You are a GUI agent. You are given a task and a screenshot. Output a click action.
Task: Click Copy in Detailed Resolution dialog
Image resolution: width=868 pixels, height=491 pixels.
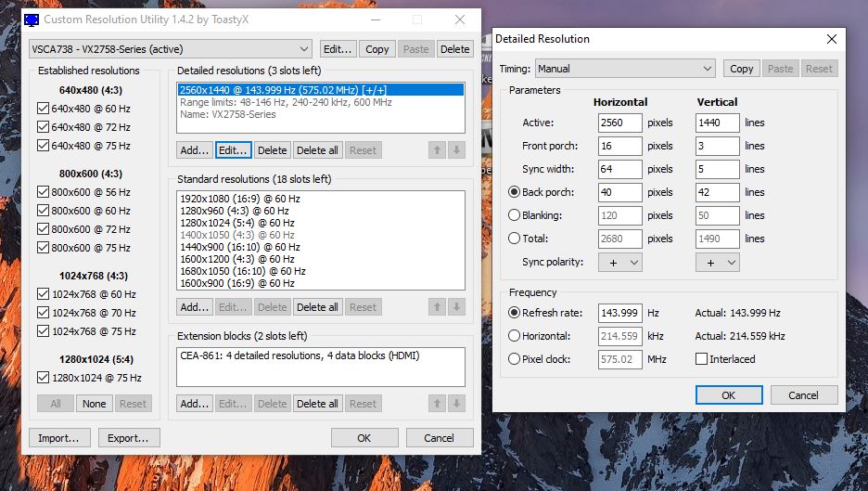741,69
